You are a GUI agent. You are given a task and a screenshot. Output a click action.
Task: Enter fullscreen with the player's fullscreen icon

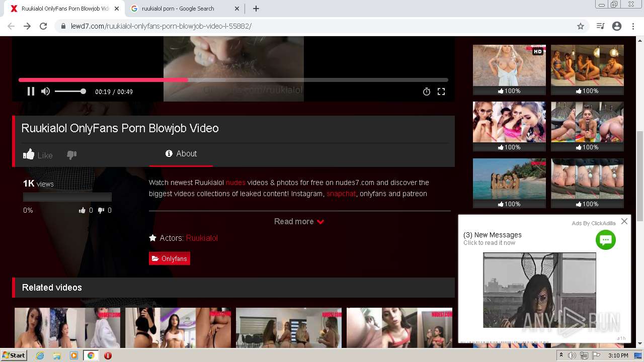click(x=441, y=92)
